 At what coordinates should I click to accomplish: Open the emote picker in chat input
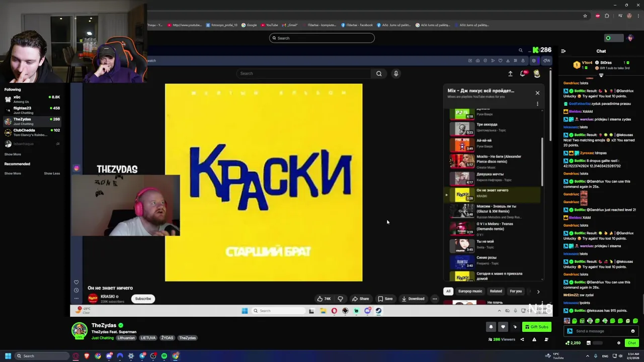tap(632, 331)
